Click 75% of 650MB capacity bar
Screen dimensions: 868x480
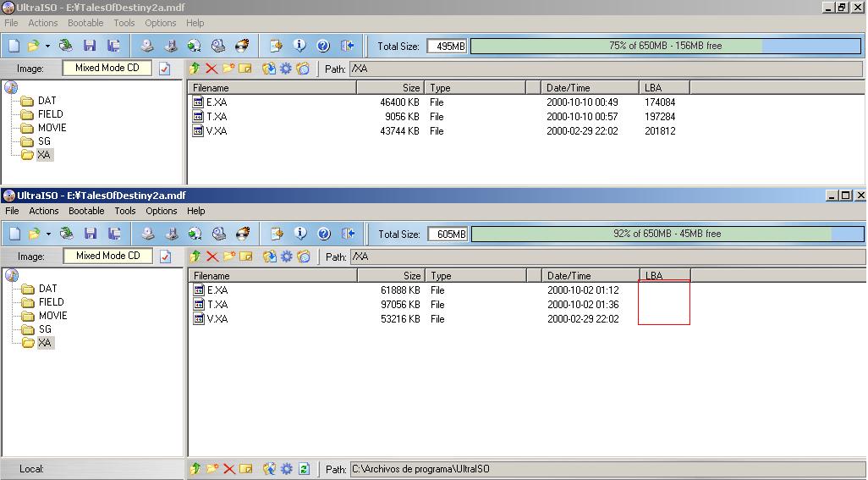click(666, 46)
